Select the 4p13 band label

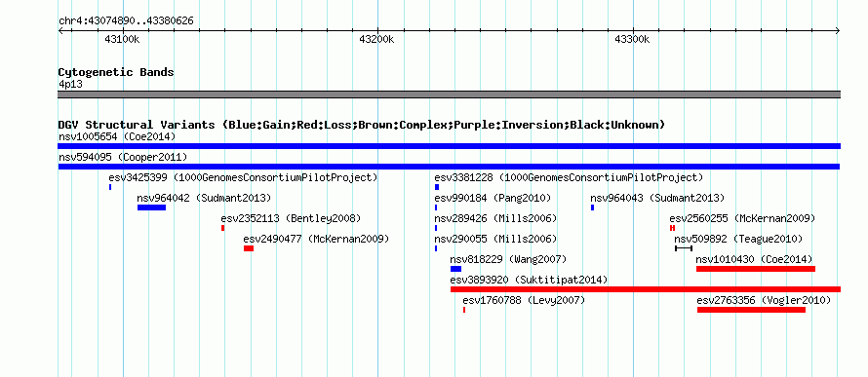[x=71, y=84]
